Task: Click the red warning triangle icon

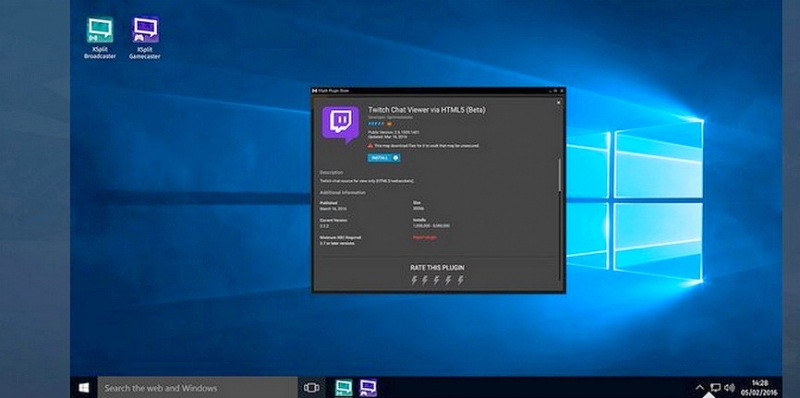Action: (370, 146)
